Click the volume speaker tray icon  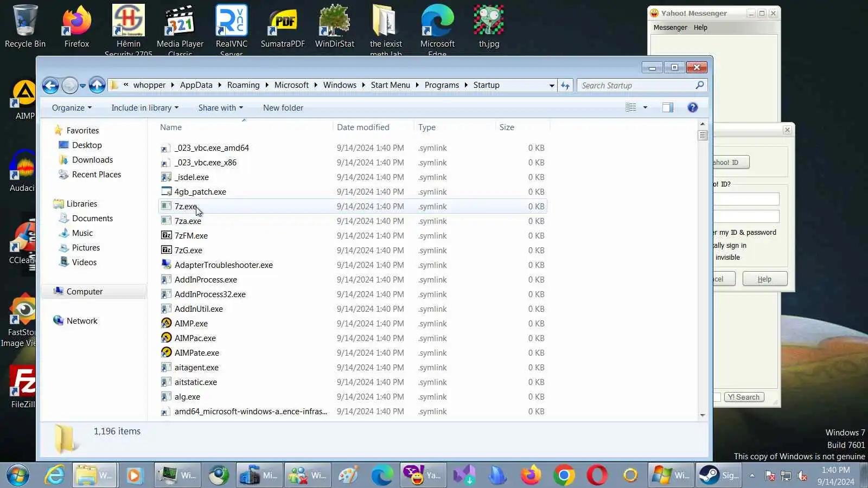(802, 476)
